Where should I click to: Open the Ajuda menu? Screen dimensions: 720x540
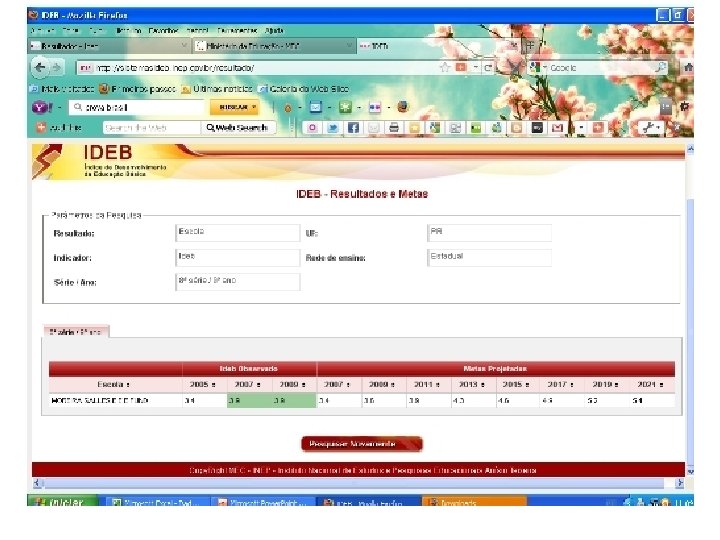click(274, 30)
